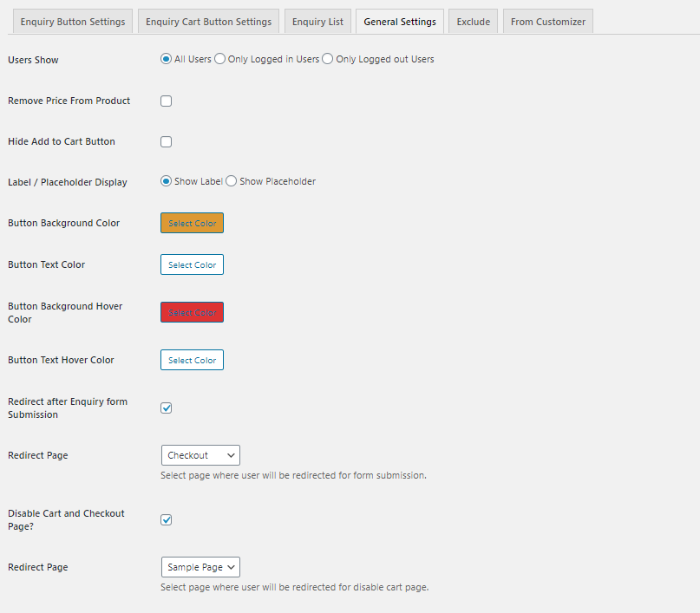Select Only Logged out Users option
Viewport: 700px width, 613px height.
[x=327, y=59]
